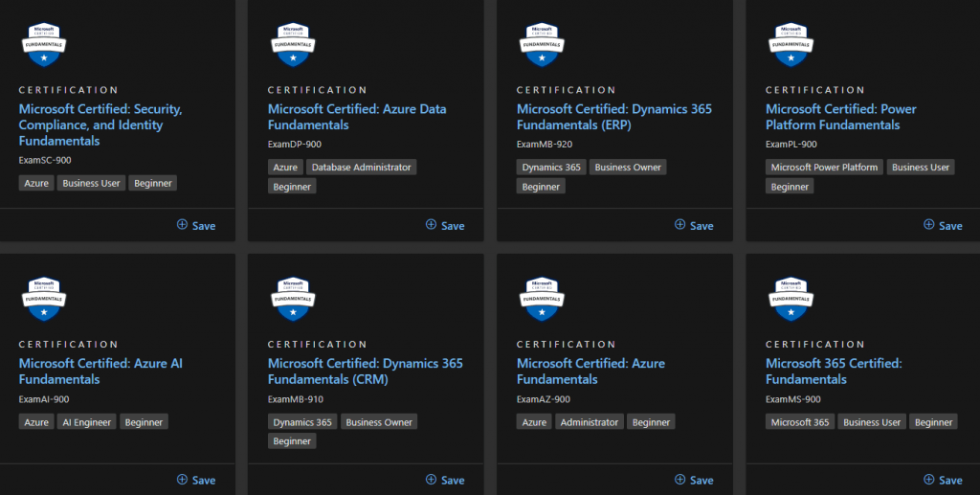The image size is (980, 495).
Task: Open Dynamics 365 Fundamentals (ERP) title link
Action: (x=613, y=117)
